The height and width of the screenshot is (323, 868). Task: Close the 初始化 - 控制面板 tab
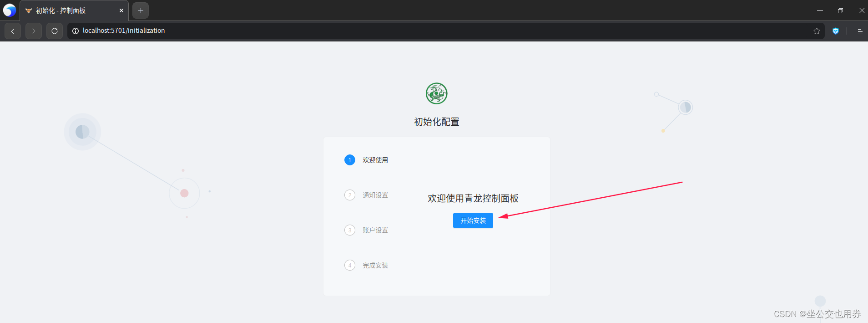121,10
